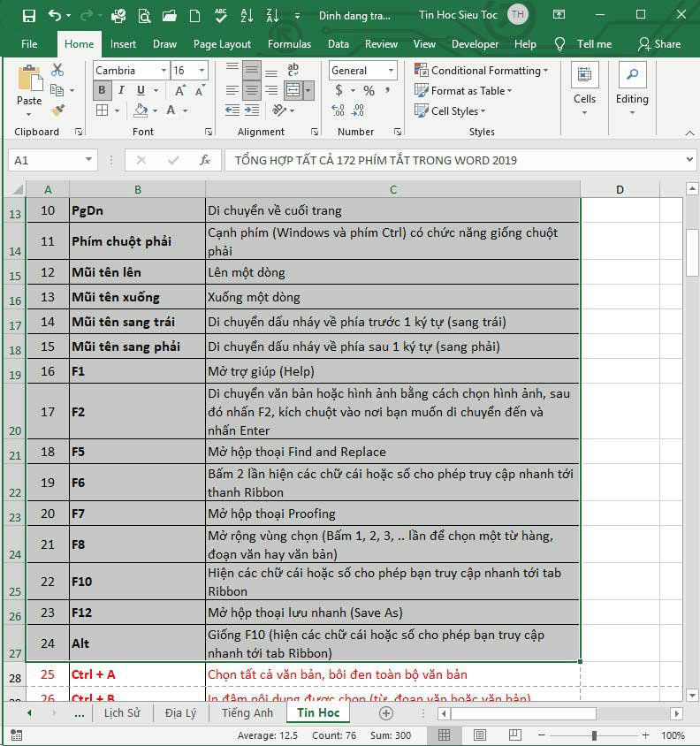Click Decrease Decimal icon
This screenshot has height=746, width=700.
[x=357, y=110]
